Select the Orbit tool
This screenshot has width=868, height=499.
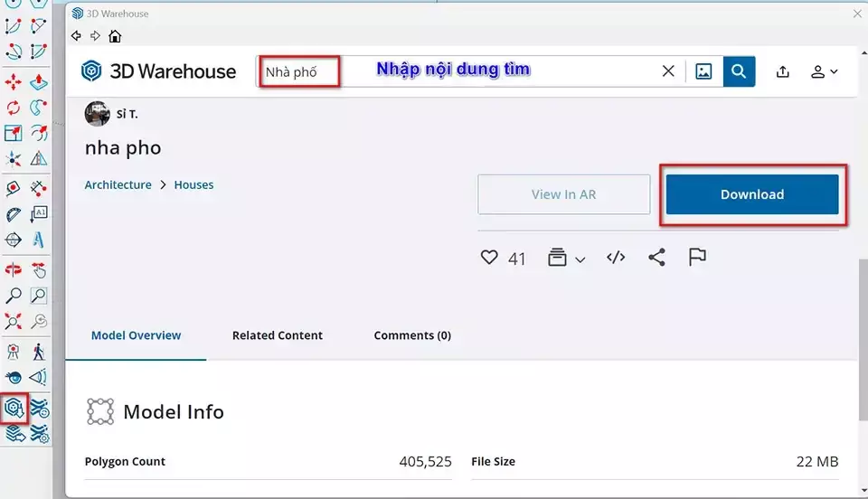[14, 270]
